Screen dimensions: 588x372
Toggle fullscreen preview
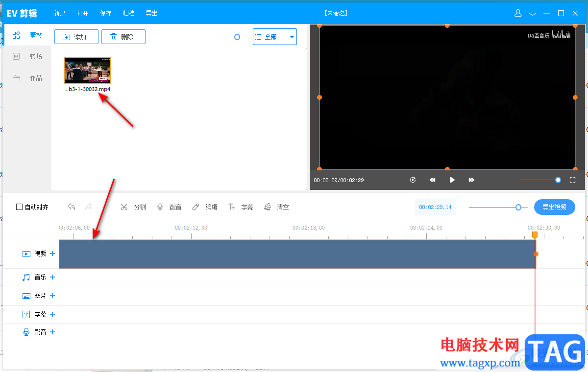pos(572,180)
